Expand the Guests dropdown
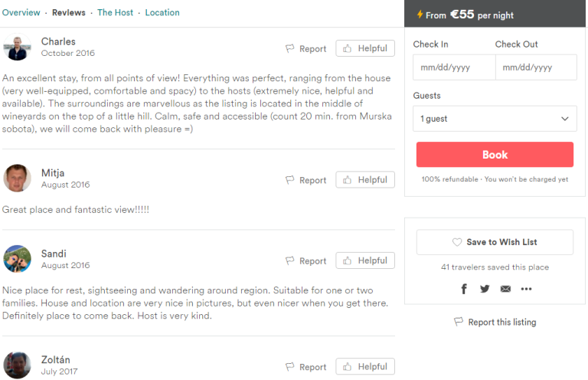 pyautogui.click(x=495, y=119)
